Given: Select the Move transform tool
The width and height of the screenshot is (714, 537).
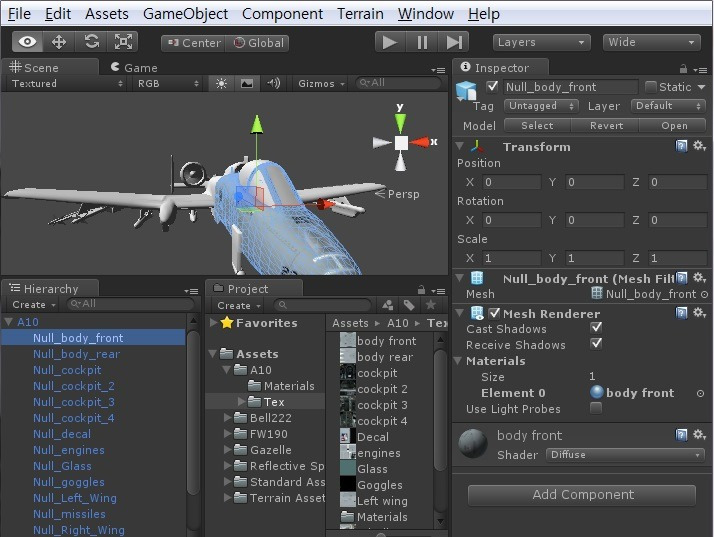Looking at the screenshot, I should click(59, 42).
